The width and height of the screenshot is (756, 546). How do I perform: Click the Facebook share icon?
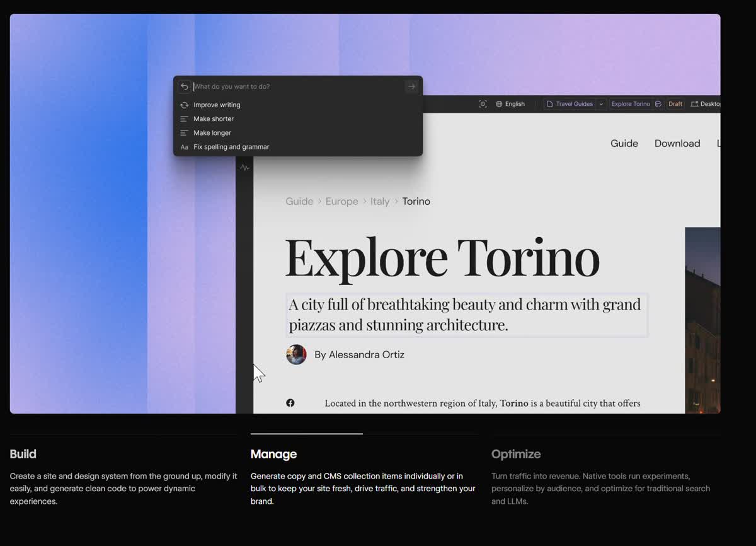290,403
